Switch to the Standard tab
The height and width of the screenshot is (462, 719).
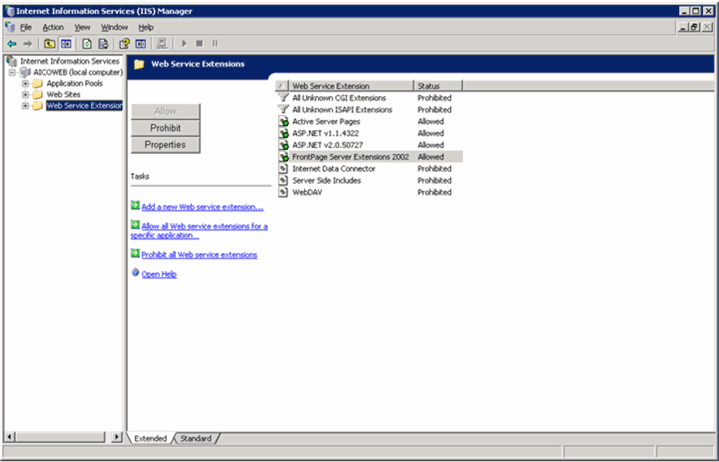coord(196,439)
